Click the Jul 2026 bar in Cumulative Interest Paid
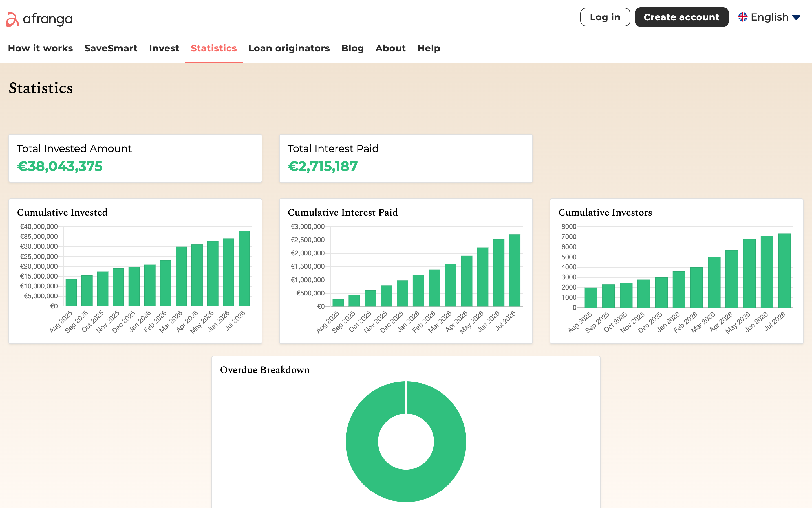This screenshot has height=508, width=812. coord(514,270)
